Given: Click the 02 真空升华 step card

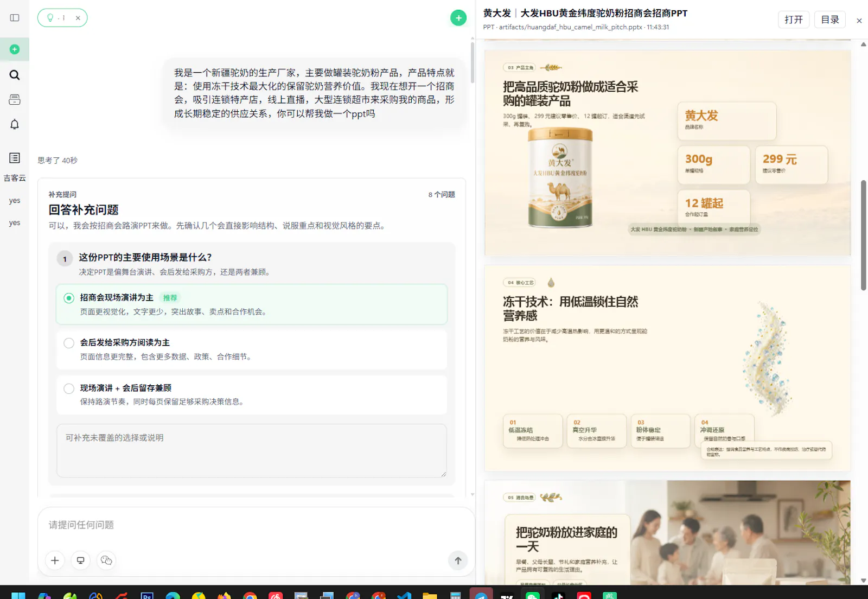Looking at the screenshot, I should (x=597, y=431).
